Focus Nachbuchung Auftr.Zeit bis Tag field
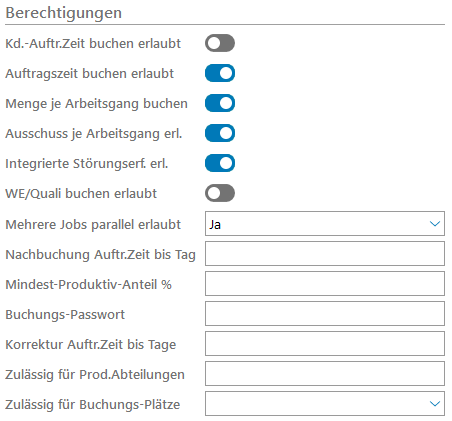This screenshot has width=452, height=421. point(325,254)
